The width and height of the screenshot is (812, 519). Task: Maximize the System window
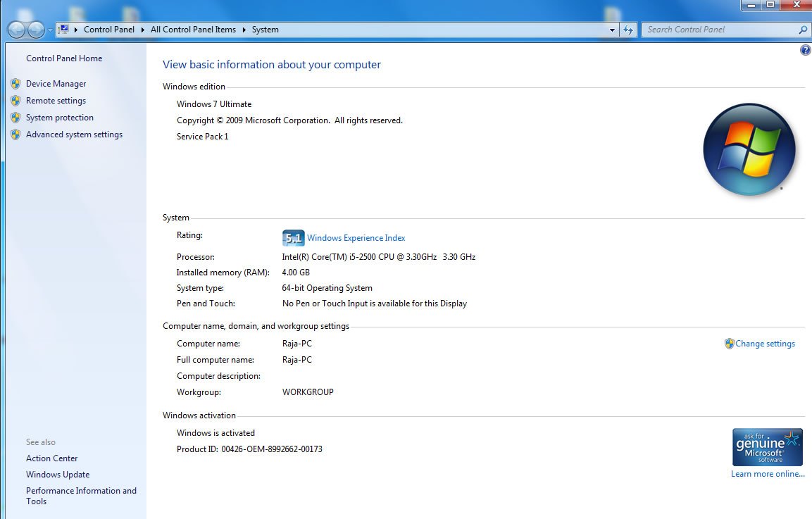(x=770, y=5)
